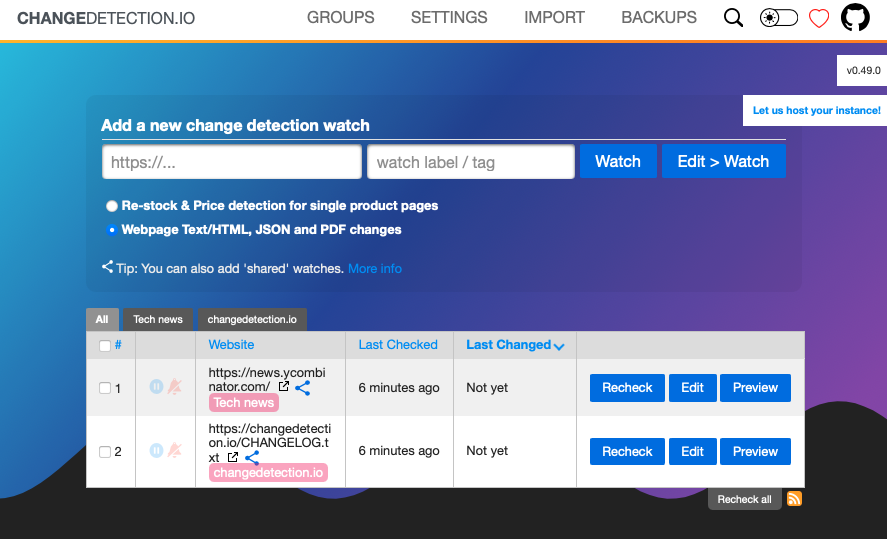The height and width of the screenshot is (539, 887).
Task: Recheck the CHANGELOG.txt watch
Action: pos(627,451)
